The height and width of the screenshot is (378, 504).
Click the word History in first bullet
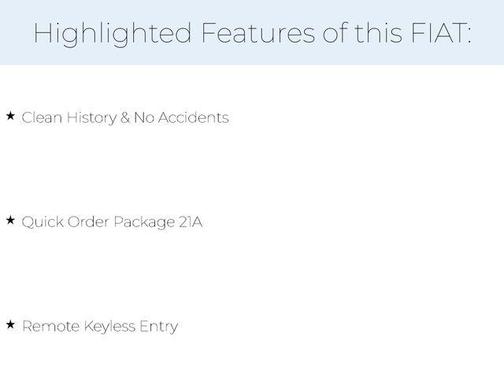click(92, 118)
